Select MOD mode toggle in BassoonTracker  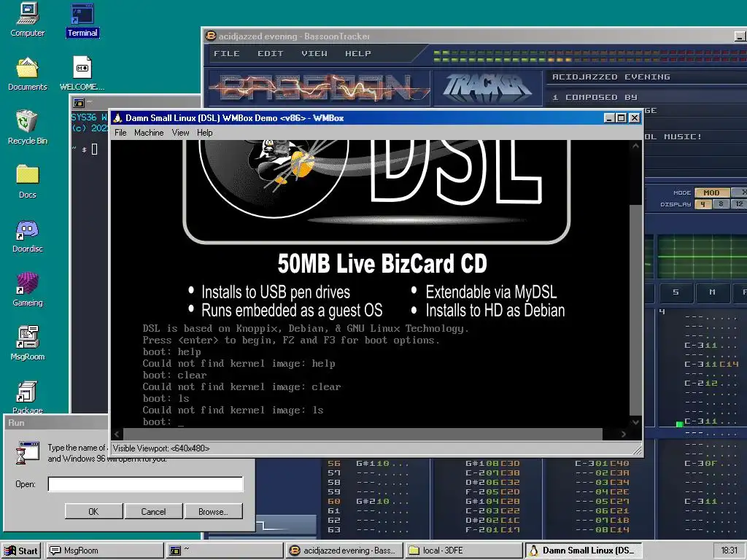click(712, 192)
